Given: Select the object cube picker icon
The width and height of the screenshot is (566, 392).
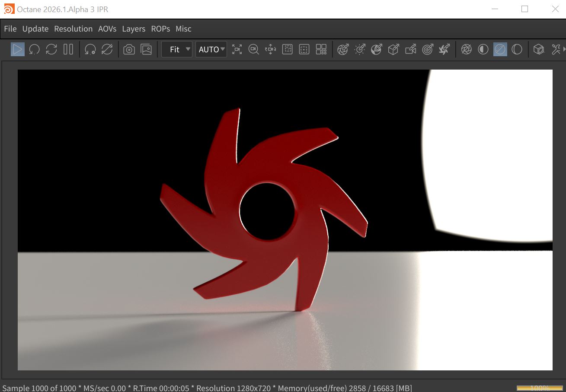Looking at the screenshot, I should pyautogui.click(x=393, y=50).
